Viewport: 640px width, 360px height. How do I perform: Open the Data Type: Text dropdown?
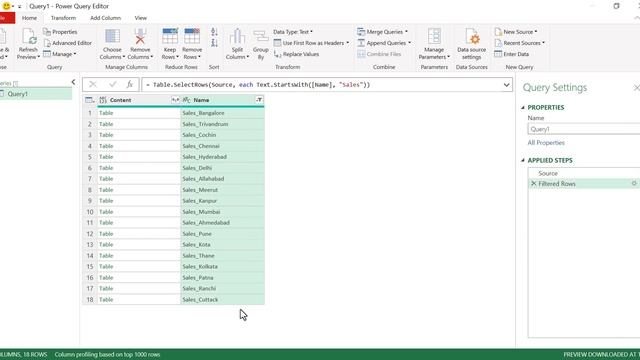point(293,32)
